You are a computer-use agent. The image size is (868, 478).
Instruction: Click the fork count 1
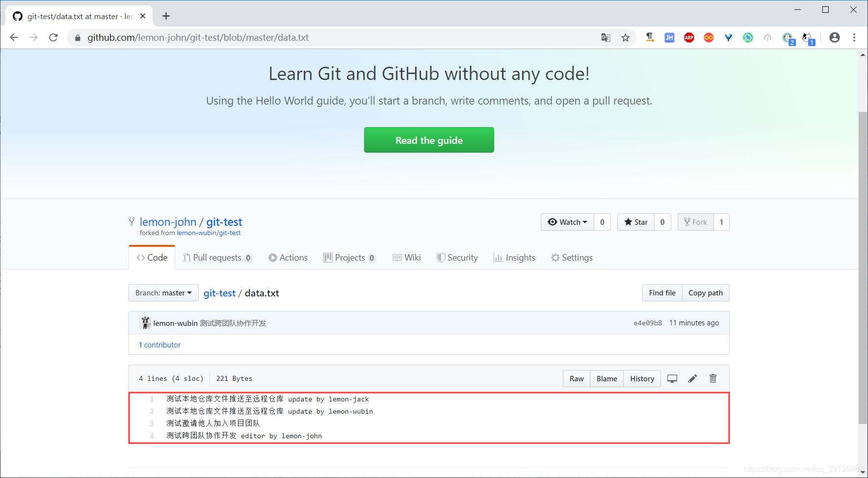pyautogui.click(x=721, y=222)
